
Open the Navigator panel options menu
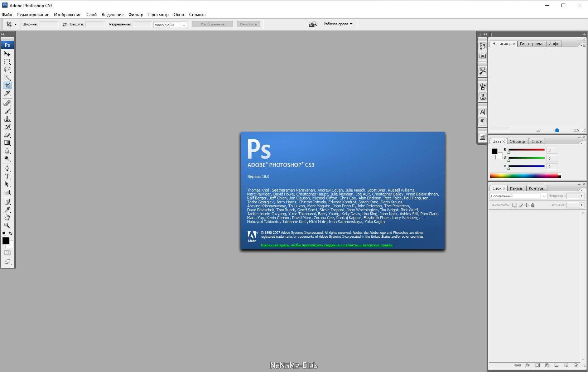point(583,45)
